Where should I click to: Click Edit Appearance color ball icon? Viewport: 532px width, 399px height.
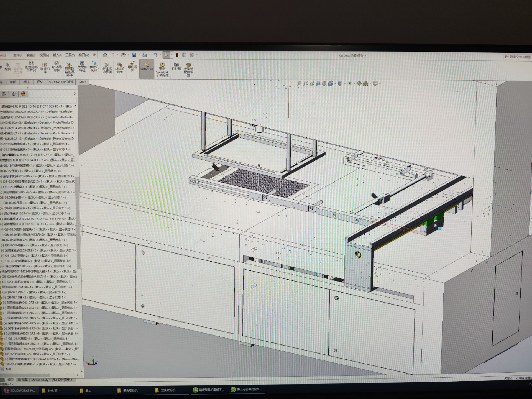click(x=359, y=83)
